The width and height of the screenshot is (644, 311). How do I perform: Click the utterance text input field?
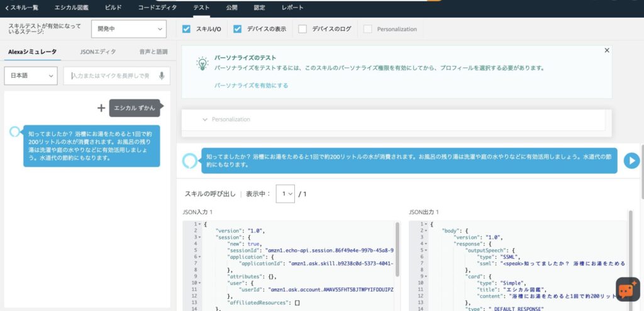point(111,76)
